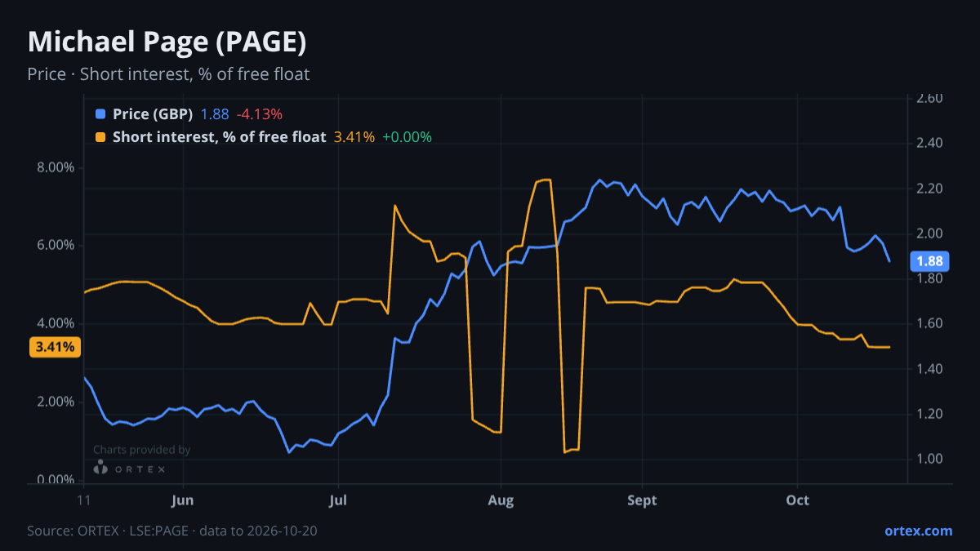
Task: Click the Source: ORTEX footer text
Action: coord(172,531)
